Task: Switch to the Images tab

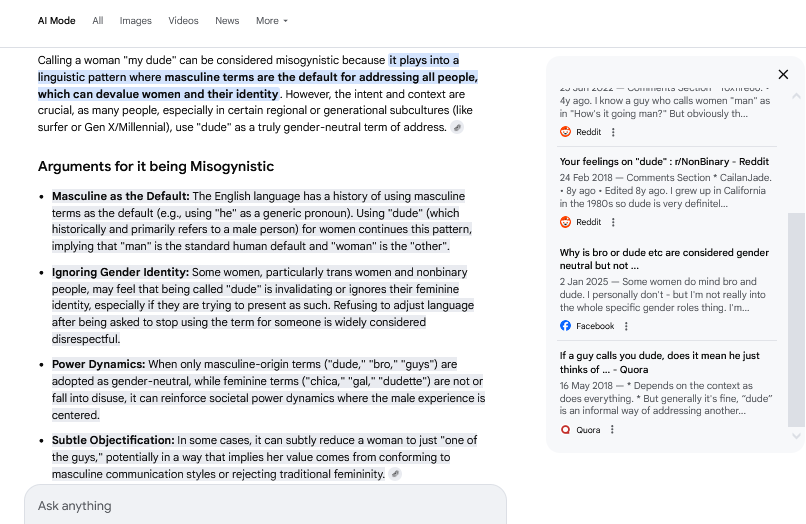Action: (136, 21)
